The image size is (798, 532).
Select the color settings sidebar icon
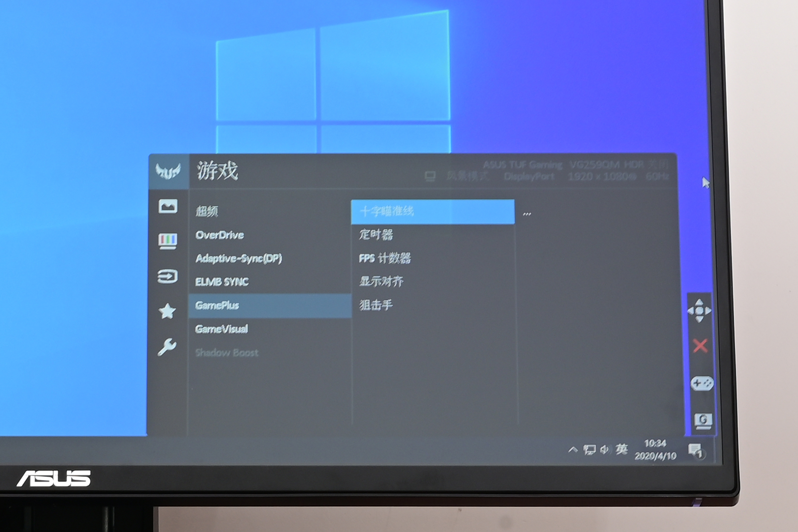(167, 240)
